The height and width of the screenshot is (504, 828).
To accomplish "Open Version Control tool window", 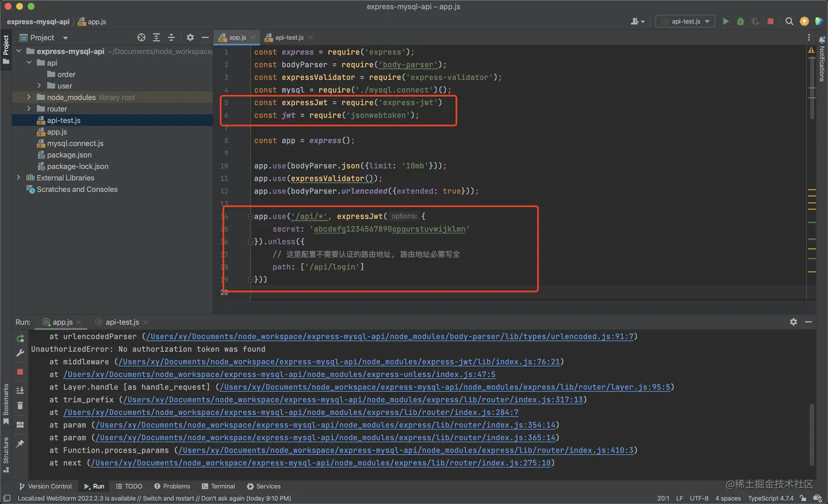I will (45, 486).
